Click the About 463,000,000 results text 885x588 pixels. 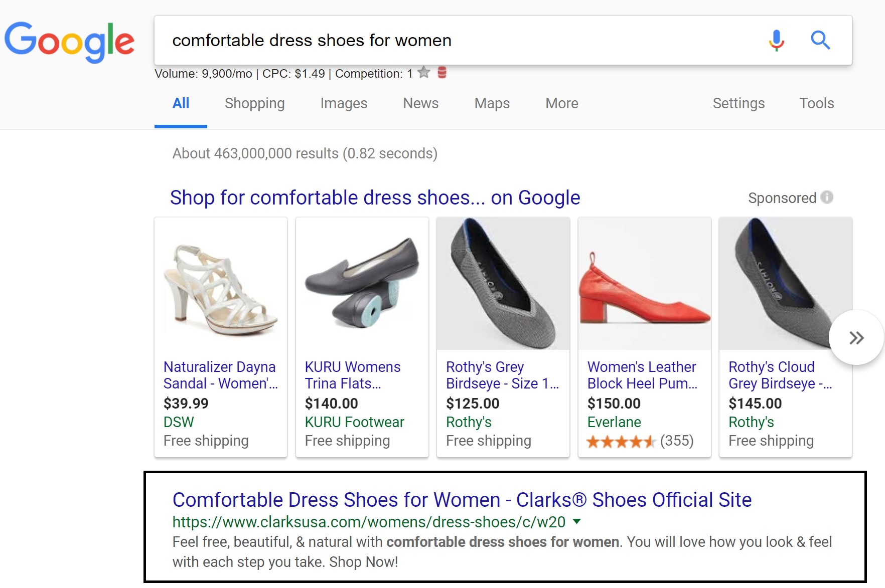[305, 153]
